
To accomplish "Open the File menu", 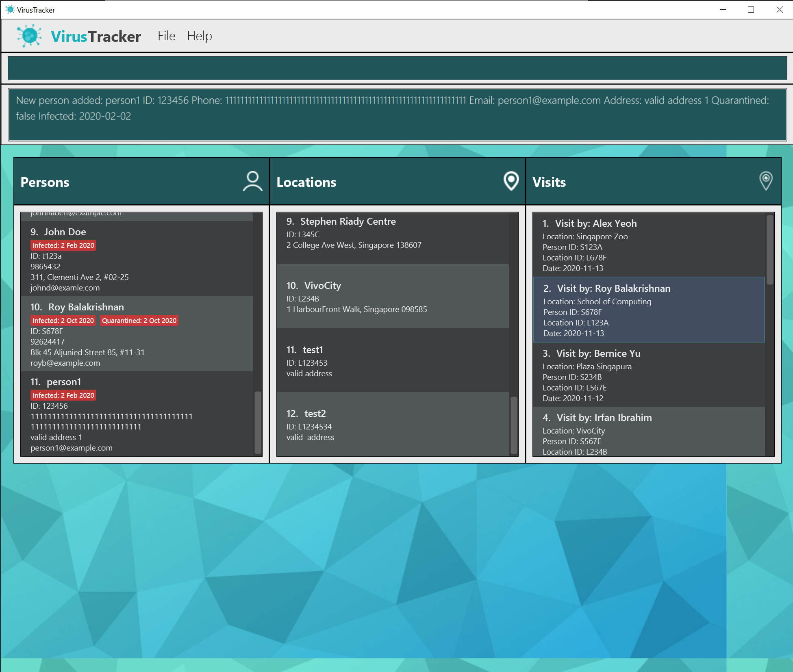I will coord(166,36).
